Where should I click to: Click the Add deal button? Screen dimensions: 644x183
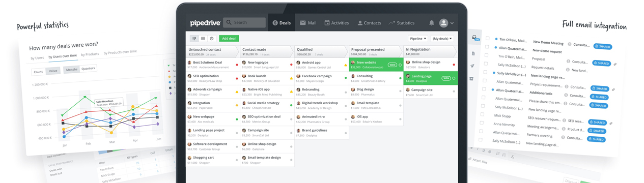[229, 39]
